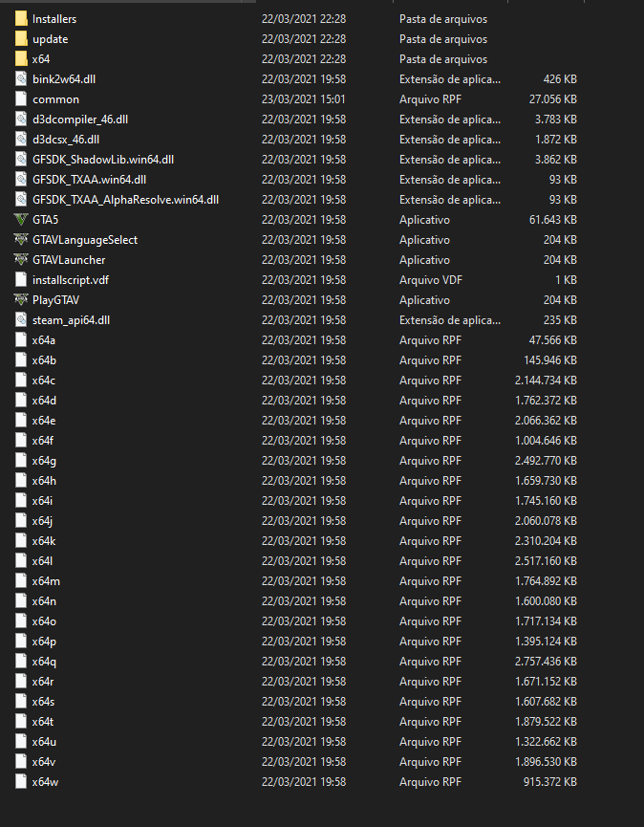Select the PlayGTAV name text

coord(55,299)
